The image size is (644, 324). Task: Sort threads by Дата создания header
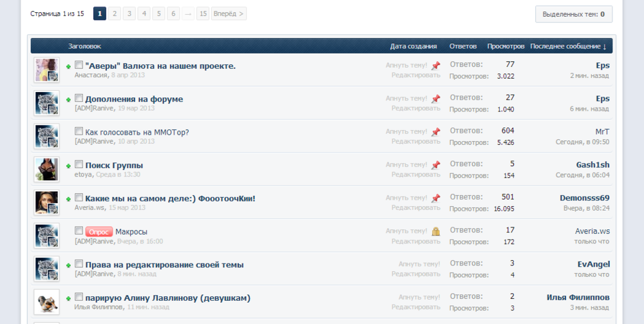(413, 46)
